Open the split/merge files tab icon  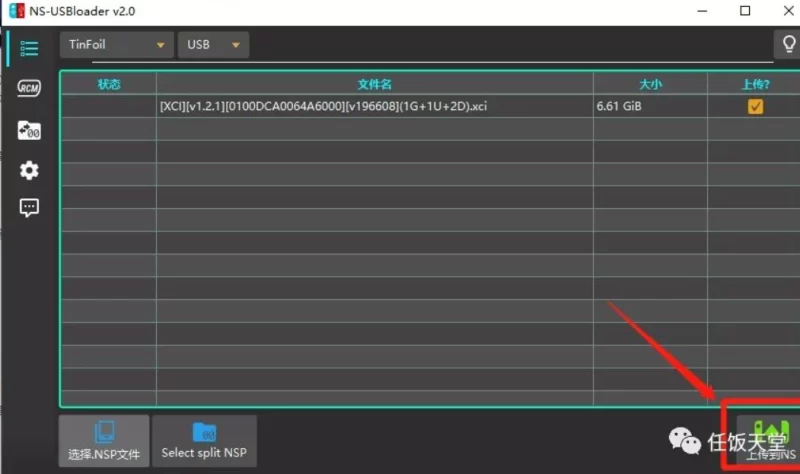click(x=29, y=130)
